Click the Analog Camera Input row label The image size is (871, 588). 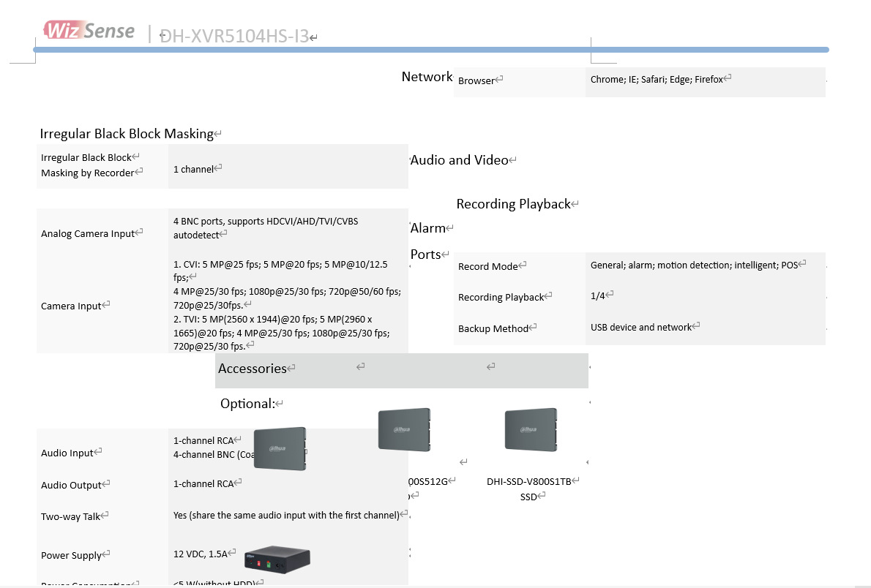tap(88, 234)
